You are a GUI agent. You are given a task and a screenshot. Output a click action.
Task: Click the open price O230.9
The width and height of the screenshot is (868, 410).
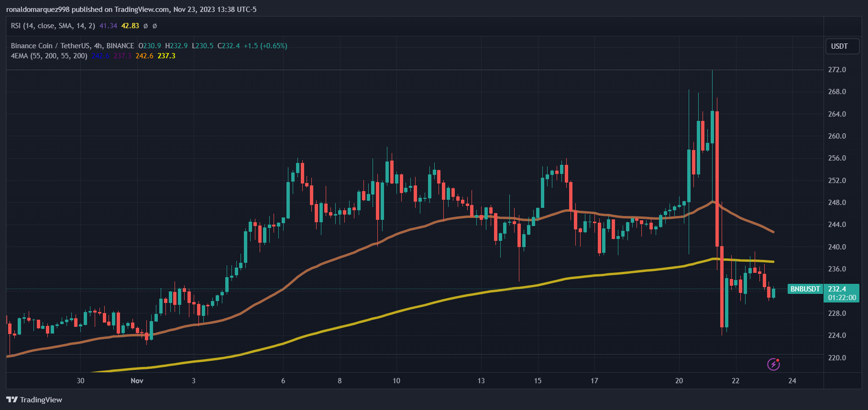click(150, 46)
